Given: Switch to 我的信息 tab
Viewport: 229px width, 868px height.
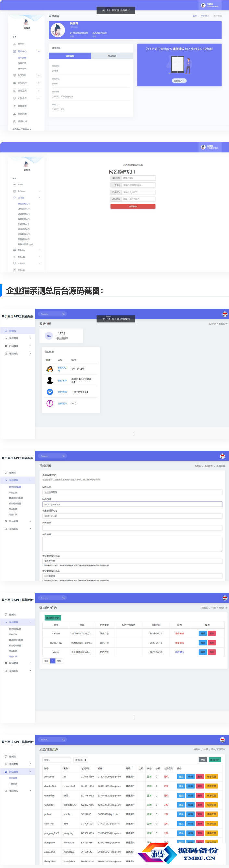Looking at the screenshot, I should 70,56.
